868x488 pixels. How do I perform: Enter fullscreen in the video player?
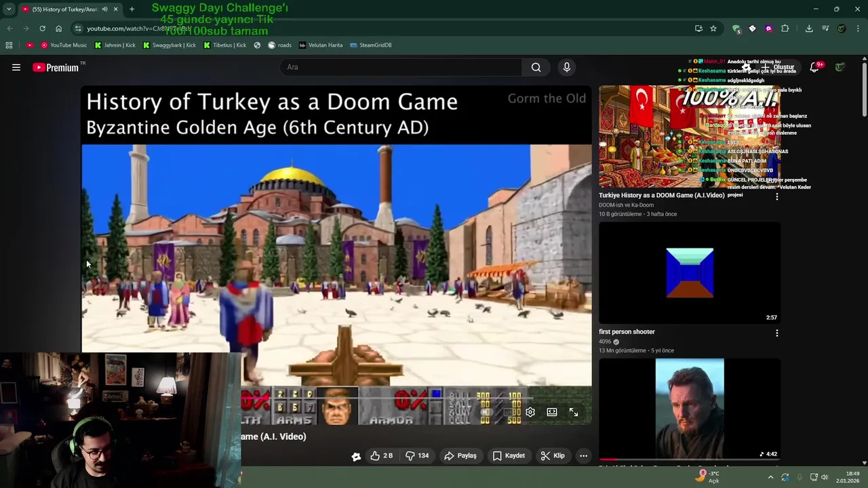point(574,412)
